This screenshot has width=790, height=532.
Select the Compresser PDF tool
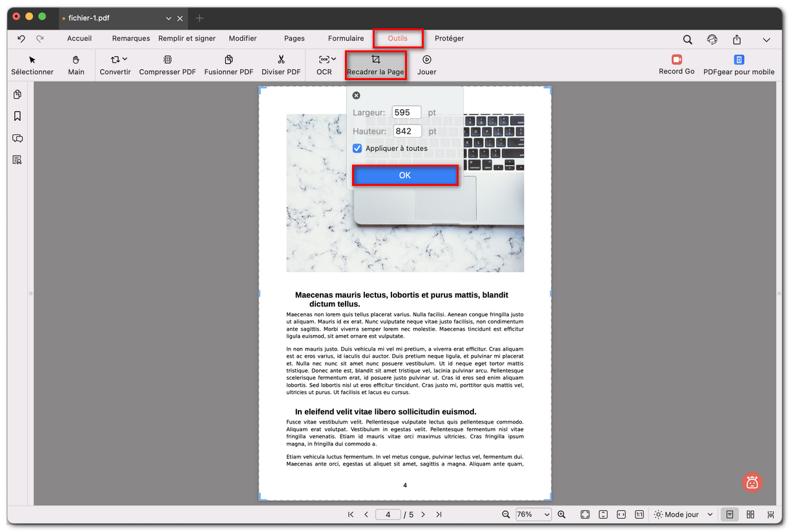167,65
